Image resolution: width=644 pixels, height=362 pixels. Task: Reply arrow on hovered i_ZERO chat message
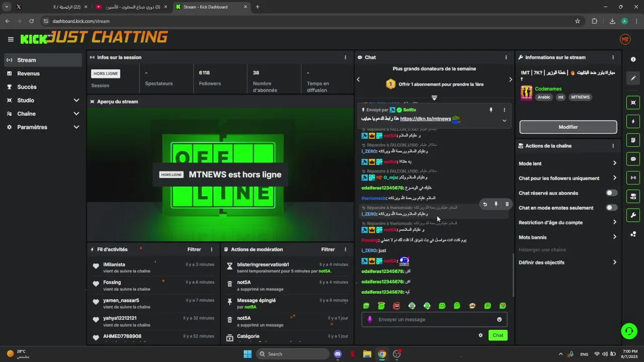(x=485, y=204)
